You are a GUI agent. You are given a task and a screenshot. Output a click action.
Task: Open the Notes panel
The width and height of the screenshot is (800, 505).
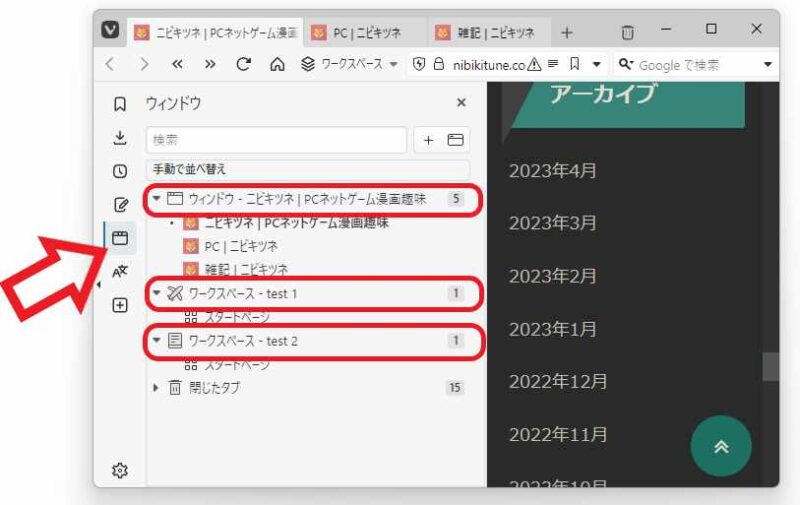click(120, 205)
